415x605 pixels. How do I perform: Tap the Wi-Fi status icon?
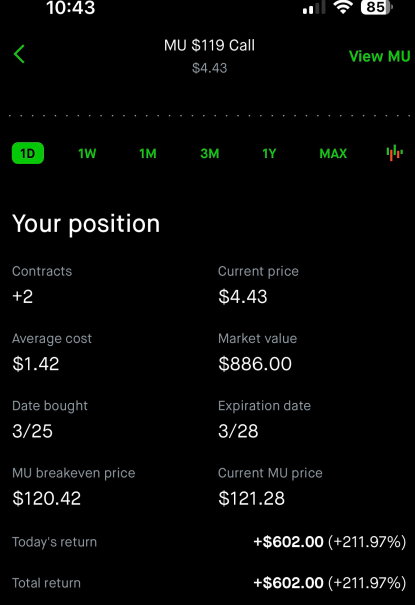[x=343, y=7]
